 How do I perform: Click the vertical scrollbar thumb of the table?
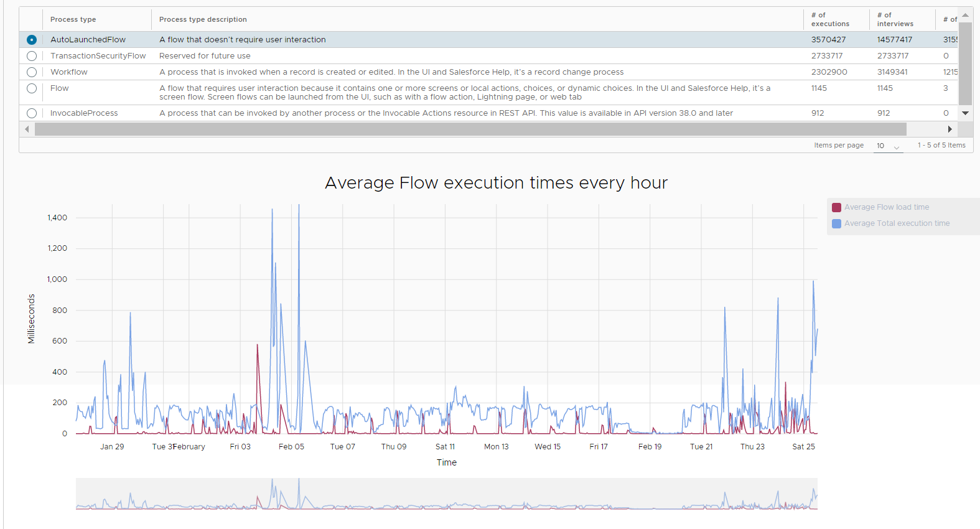click(x=965, y=63)
